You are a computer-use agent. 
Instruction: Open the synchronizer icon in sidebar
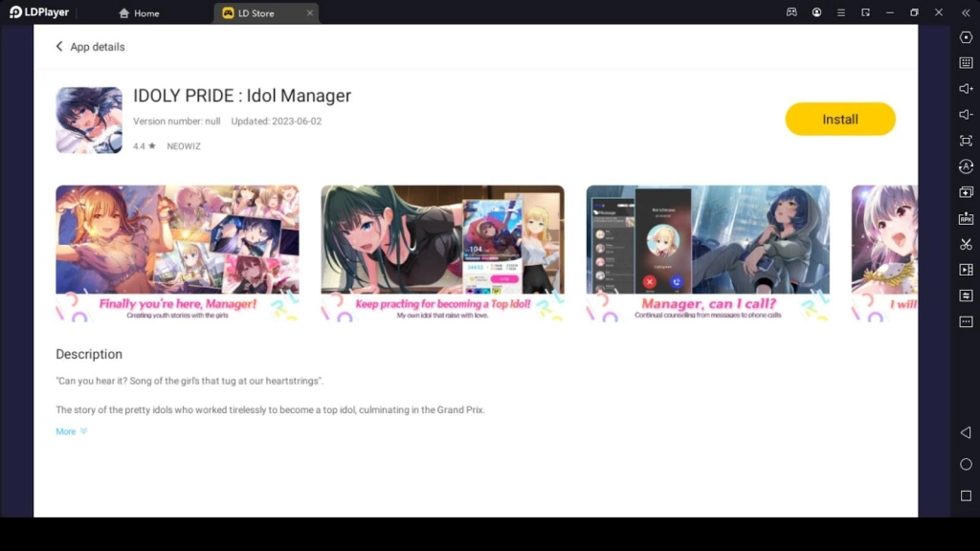pyautogui.click(x=966, y=296)
